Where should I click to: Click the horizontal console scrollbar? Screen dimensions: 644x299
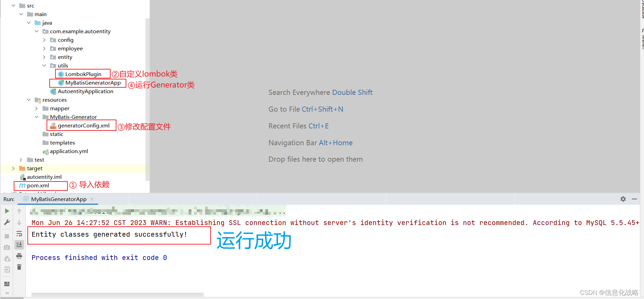point(117,295)
